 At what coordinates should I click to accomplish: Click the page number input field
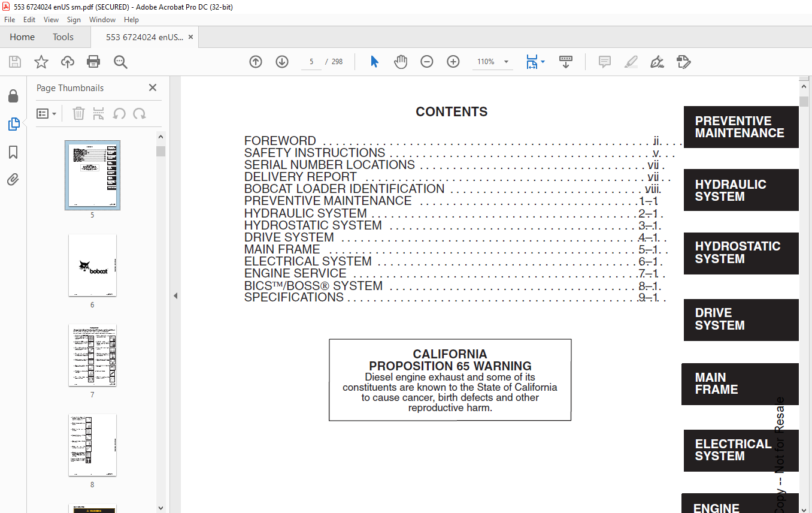311,62
